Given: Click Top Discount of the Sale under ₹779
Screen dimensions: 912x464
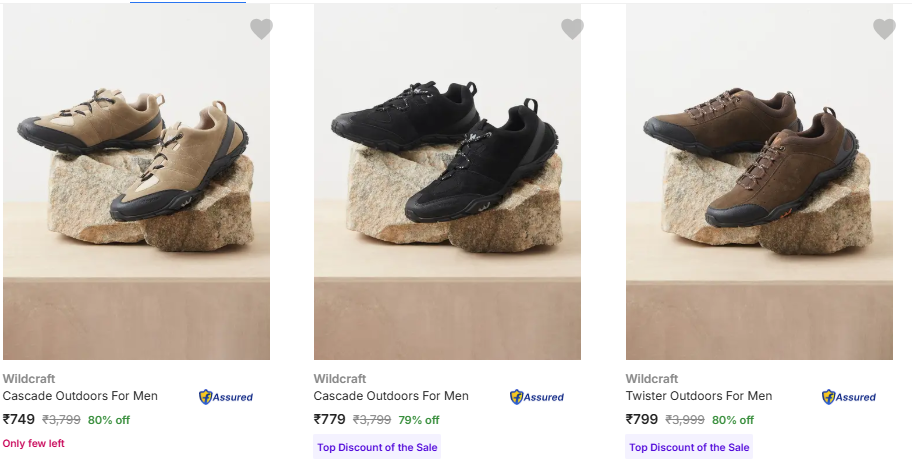Looking at the screenshot, I should click(377, 447).
